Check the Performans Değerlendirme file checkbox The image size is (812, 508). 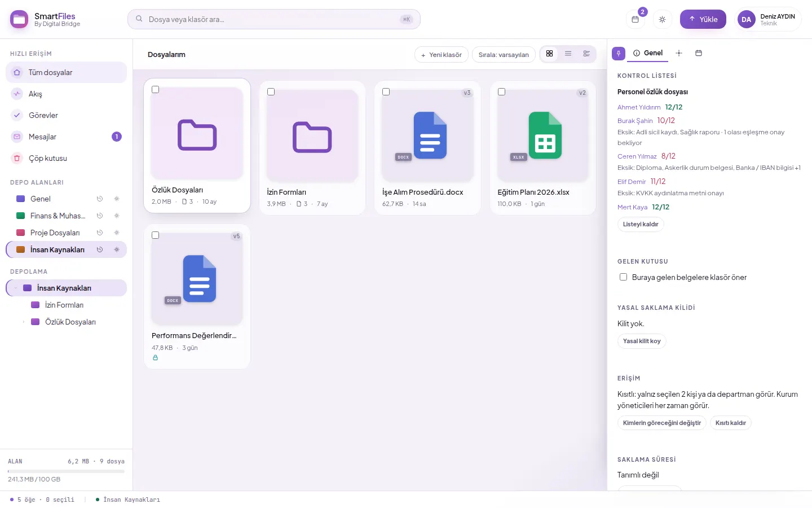click(x=156, y=235)
